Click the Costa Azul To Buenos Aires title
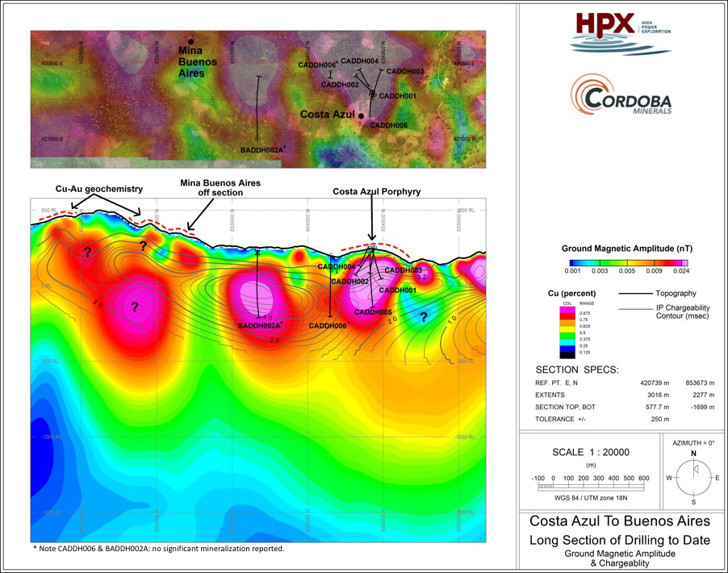The image size is (728, 573). (x=619, y=521)
